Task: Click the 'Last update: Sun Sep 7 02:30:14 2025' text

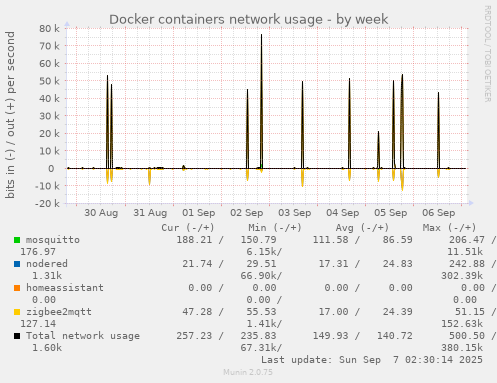Action: click(372, 360)
